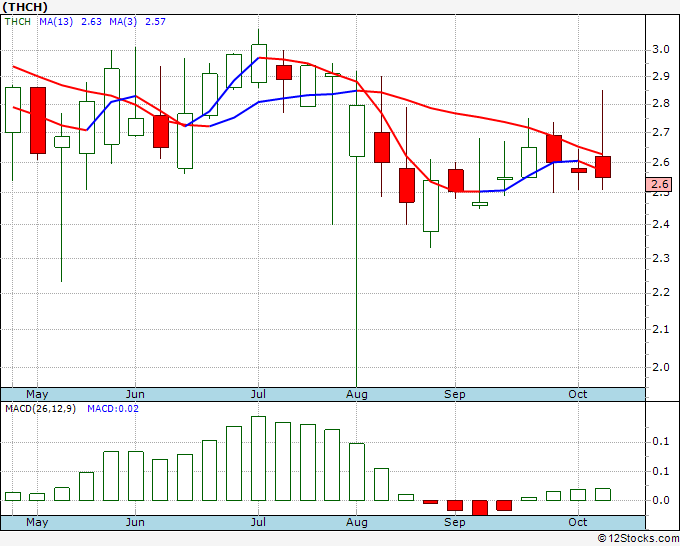
Task: Select the Aug marker on price timeline
Action: pyautogui.click(x=356, y=394)
